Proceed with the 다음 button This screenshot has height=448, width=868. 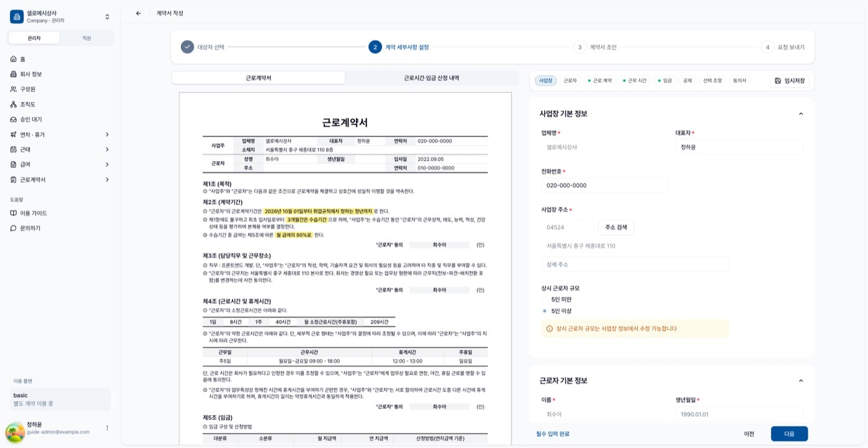789,434
